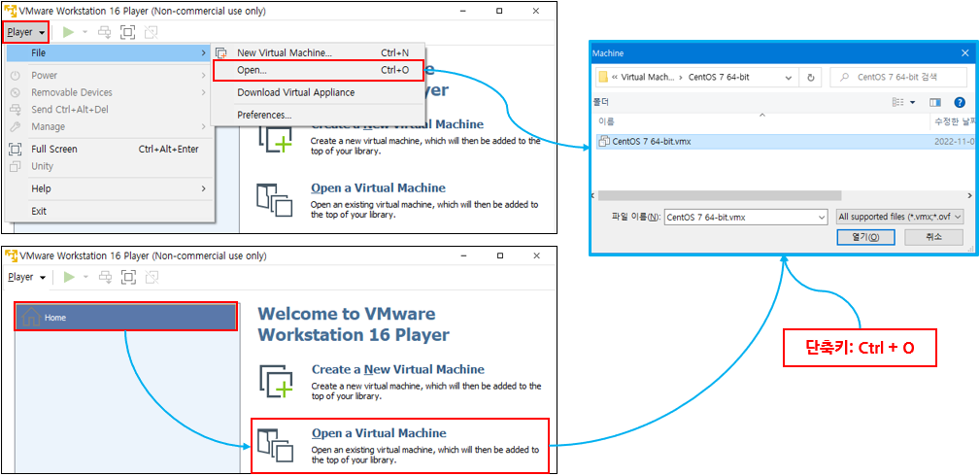Expand the Power submenu entry
The width and height of the screenshot is (980, 476).
click(x=110, y=75)
